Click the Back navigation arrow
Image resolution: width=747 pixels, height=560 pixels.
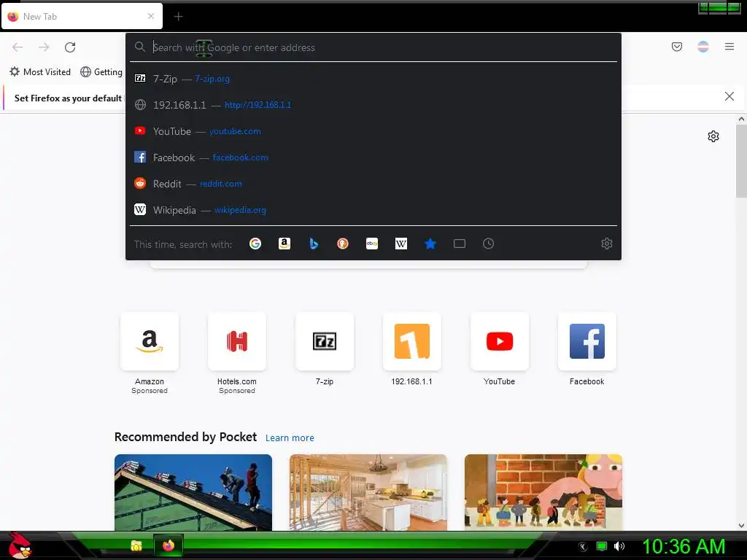[x=18, y=47]
